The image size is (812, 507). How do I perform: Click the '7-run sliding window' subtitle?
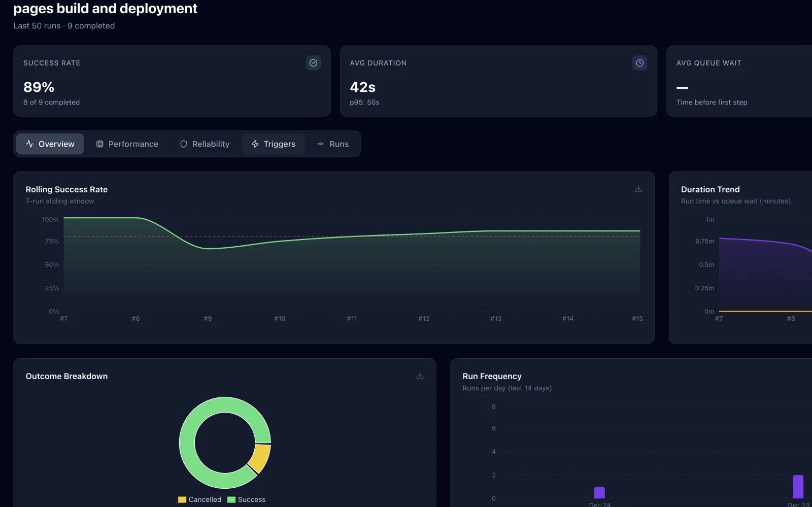tap(60, 201)
